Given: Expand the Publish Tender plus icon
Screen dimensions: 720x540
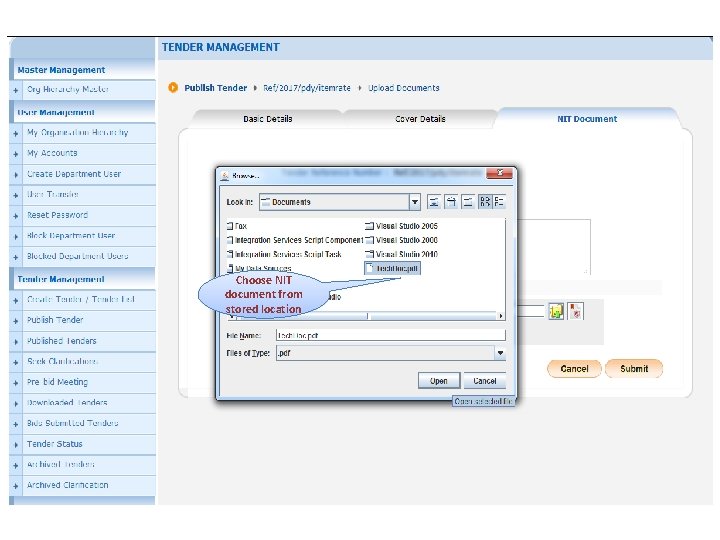Looking at the screenshot, I should [x=16, y=321].
